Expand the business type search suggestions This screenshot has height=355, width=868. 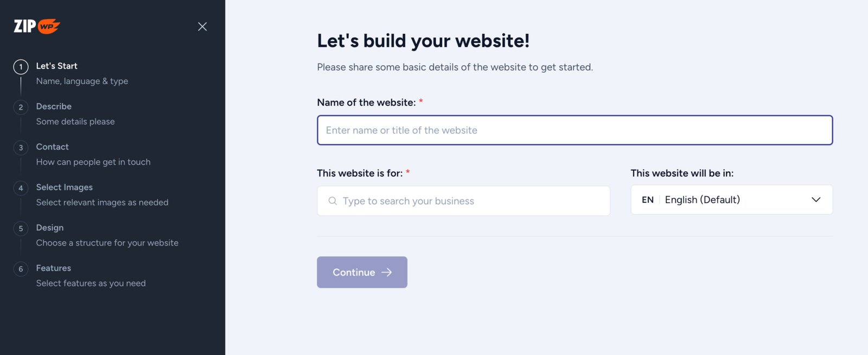point(463,201)
